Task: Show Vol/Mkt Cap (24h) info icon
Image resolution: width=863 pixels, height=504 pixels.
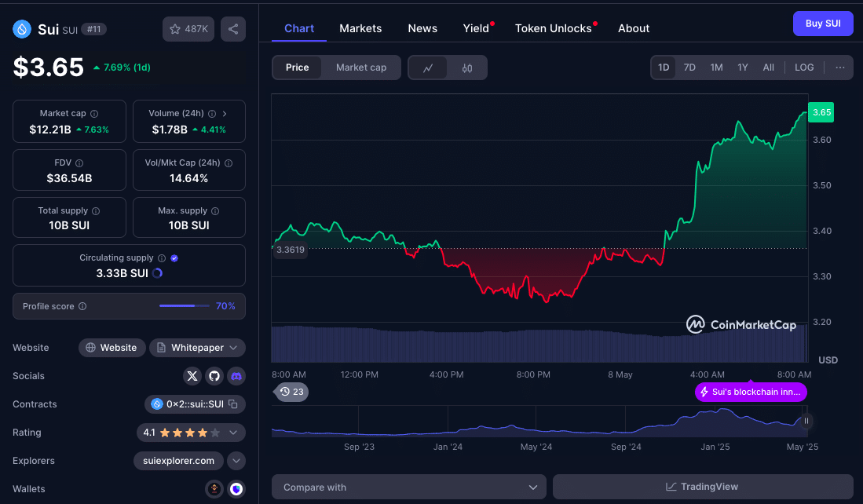Action: (229, 163)
